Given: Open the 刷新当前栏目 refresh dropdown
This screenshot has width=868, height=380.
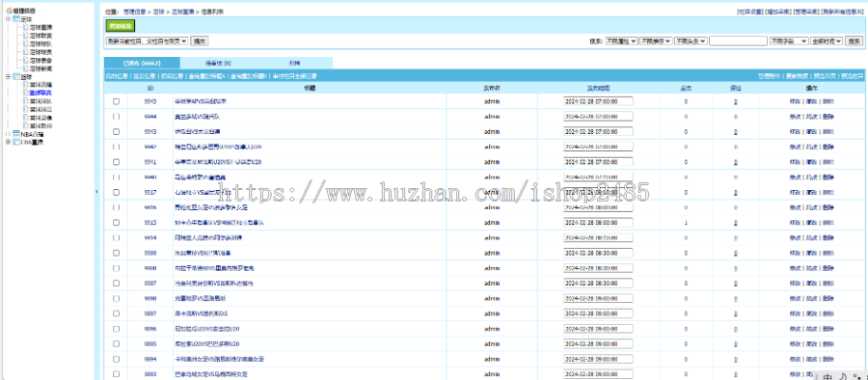Looking at the screenshot, I should pos(147,41).
